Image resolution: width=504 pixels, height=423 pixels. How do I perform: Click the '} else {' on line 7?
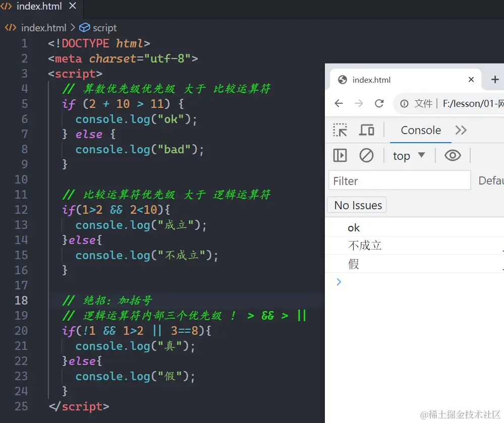89,134
